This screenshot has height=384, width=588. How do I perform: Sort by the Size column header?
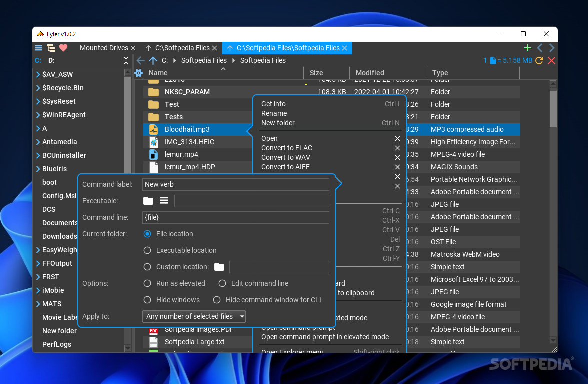(x=316, y=73)
